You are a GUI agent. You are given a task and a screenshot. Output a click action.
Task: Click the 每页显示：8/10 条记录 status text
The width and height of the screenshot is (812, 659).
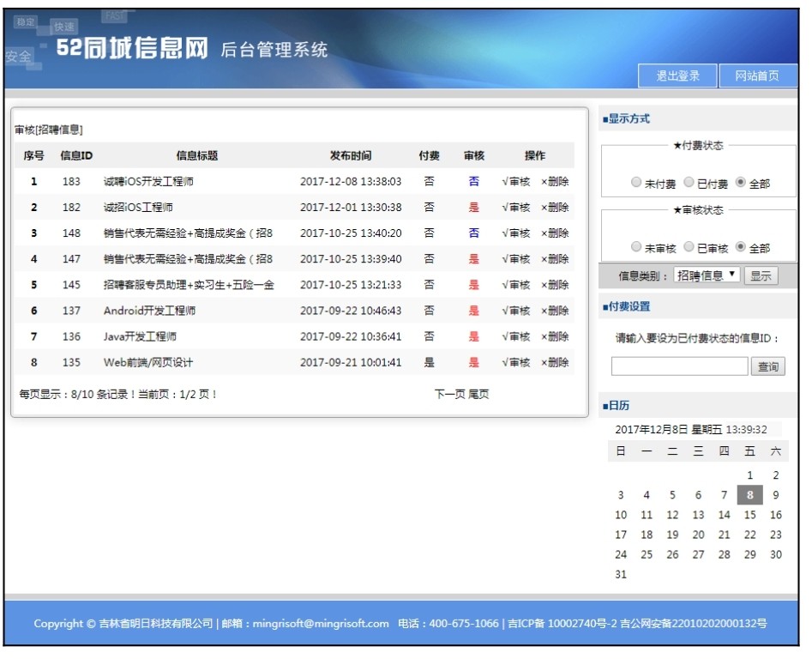[x=76, y=394]
